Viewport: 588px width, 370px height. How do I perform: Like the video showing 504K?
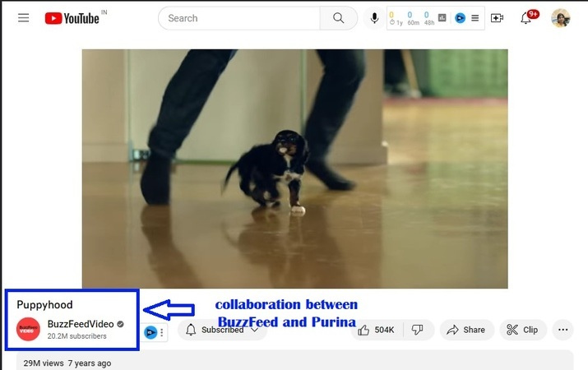click(x=377, y=330)
